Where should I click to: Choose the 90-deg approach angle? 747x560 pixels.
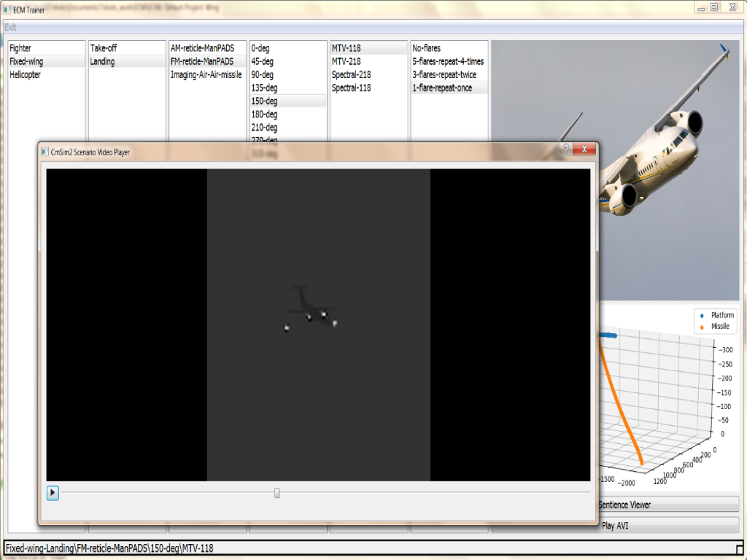263,75
